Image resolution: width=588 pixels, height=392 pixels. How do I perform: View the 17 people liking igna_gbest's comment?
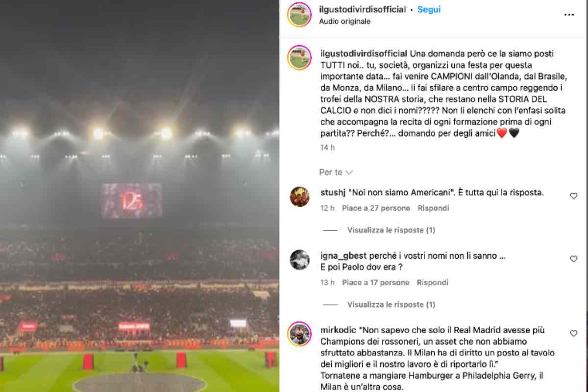(375, 282)
